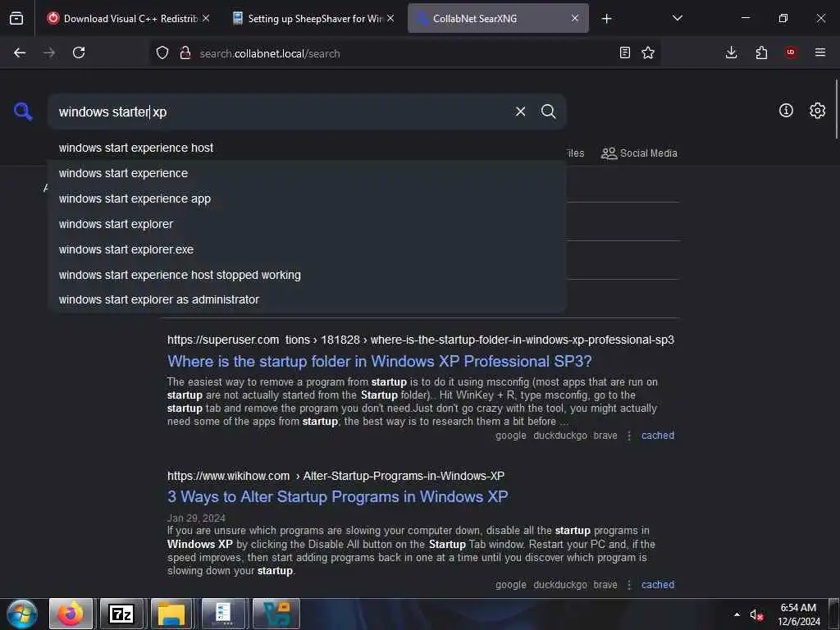This screenshot has height=630, width=840.
Task: Pick suggestion 'windows start explorer.exe'
Action: 307,249
